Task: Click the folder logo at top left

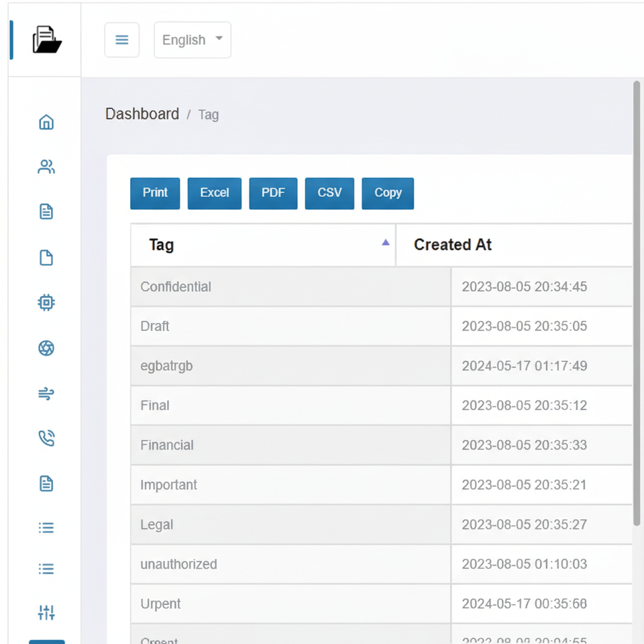Action: (47, 40)
